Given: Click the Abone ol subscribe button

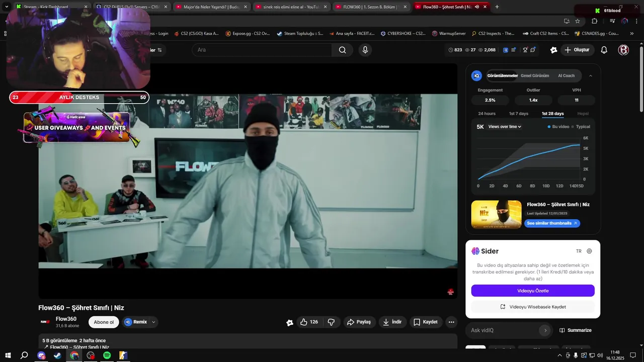Looking at the screenshot, I should coord(104,322).
